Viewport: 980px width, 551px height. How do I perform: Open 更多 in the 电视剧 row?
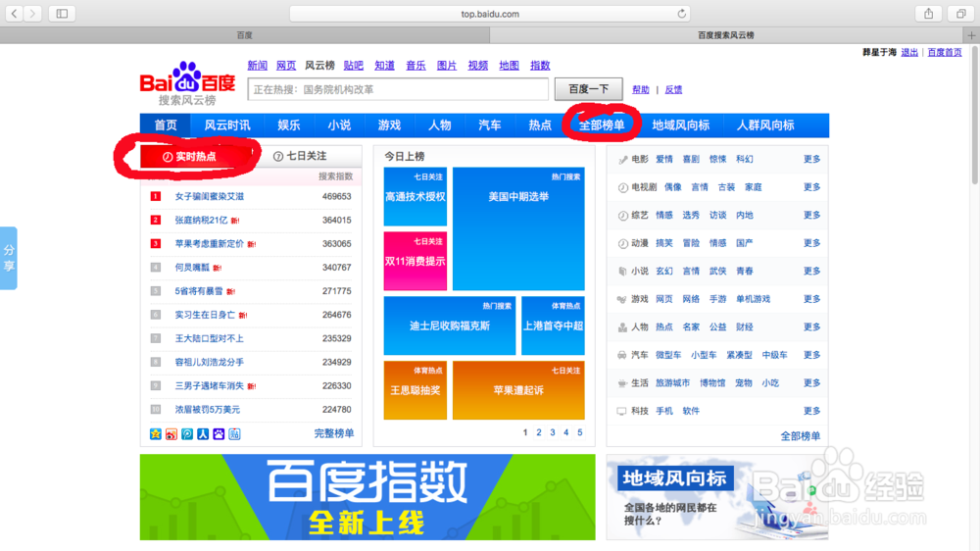[811, 187]
